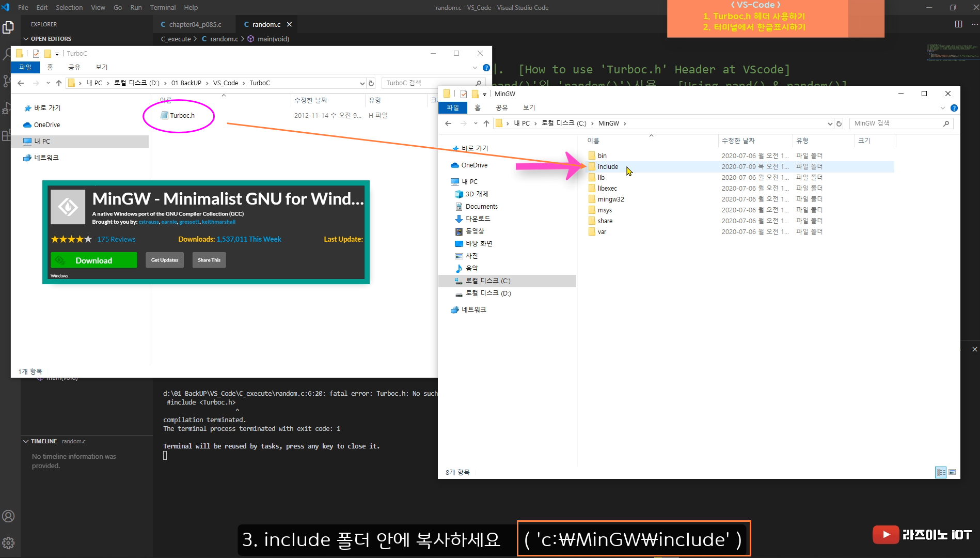Click properties checkmark icon in MinGW title bar
The image size is (980, 558).
464,94
